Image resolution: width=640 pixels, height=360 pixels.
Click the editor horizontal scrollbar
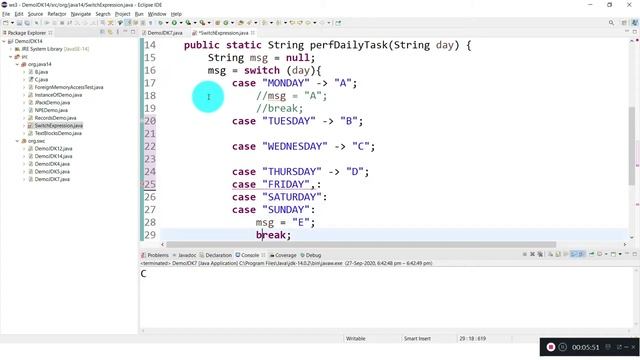[x=361, y=244]
